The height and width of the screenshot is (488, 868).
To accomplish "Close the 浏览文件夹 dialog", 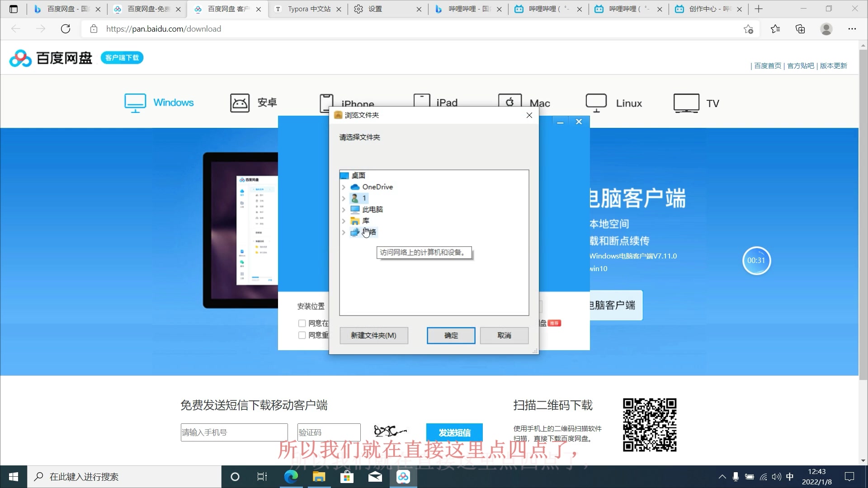I will click(529, 115).
